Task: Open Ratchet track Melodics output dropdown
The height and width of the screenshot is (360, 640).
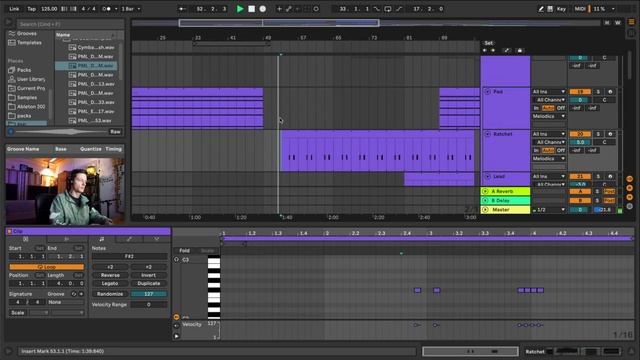Action: 549,158
